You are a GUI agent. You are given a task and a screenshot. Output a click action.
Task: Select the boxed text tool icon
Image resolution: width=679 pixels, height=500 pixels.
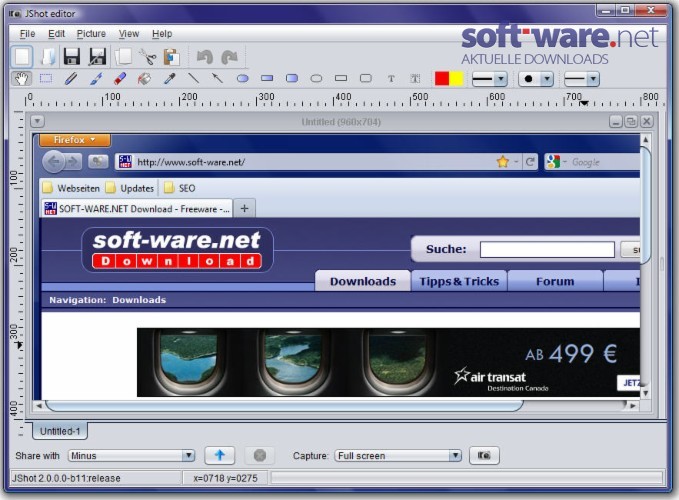415,78
